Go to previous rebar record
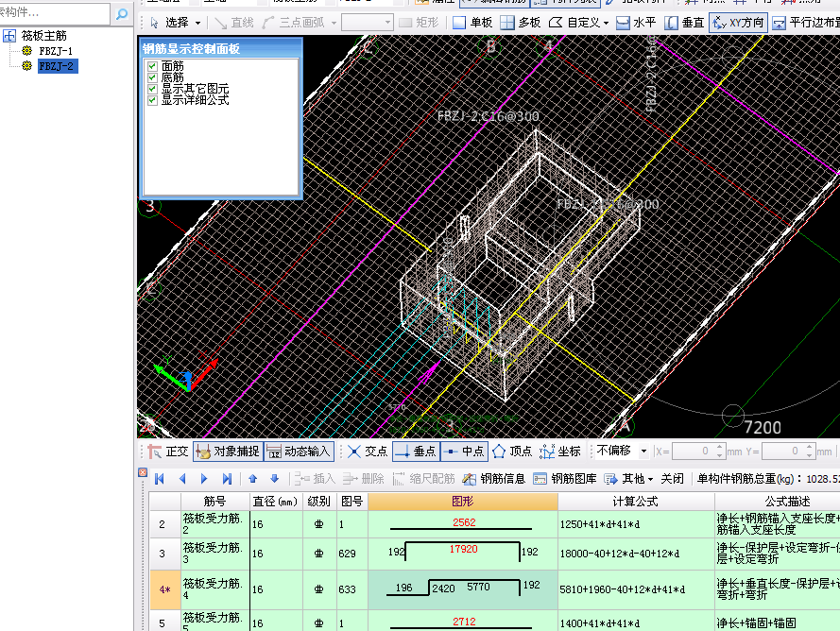The image size is (840, 631). point(182,479)
